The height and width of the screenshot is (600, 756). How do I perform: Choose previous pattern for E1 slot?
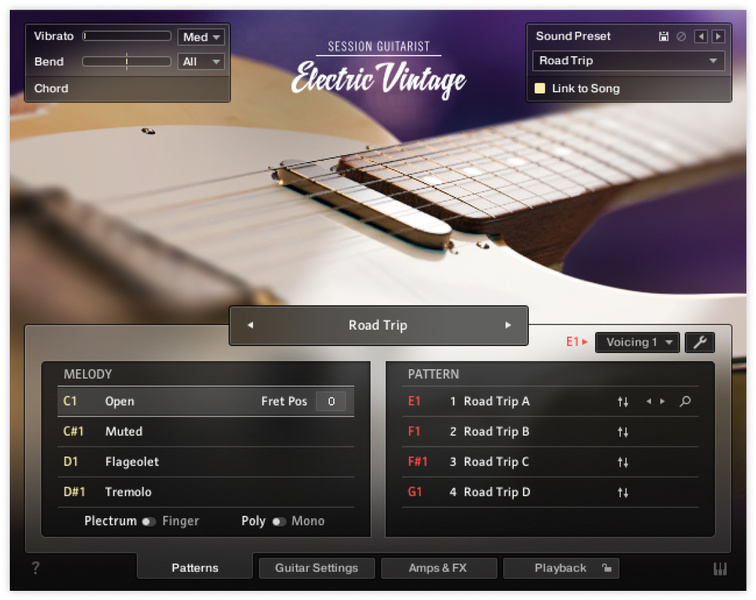pos(648,401)
